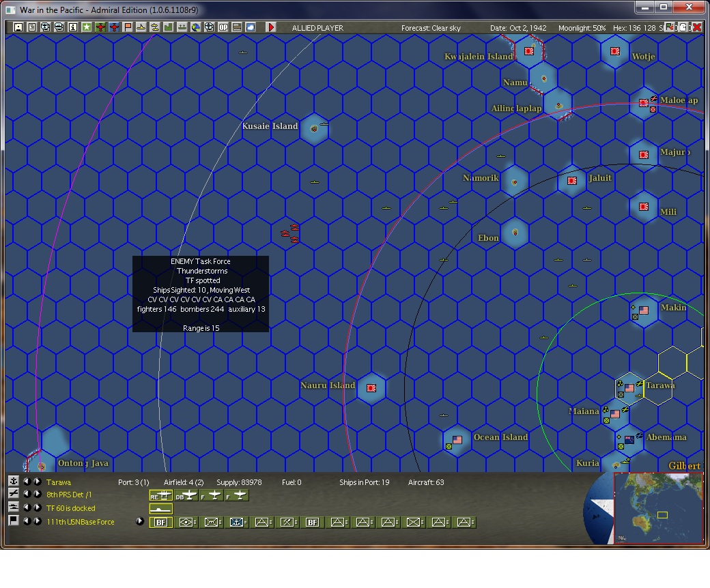Select the Makin US base hex
Image resolution: width=710 pixels, height=588 pixels.
[x=643, y=310]
